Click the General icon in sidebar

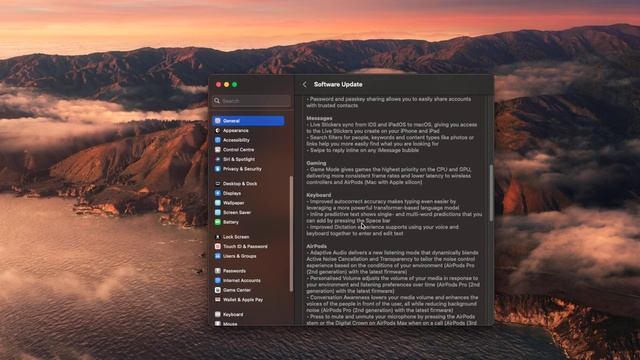point(218,121)
